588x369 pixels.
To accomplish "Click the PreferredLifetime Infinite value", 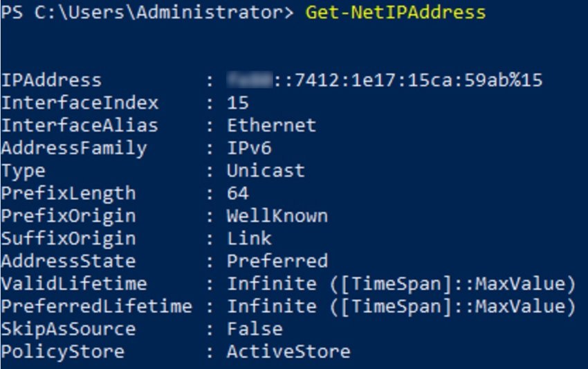I will pos(401,306).
